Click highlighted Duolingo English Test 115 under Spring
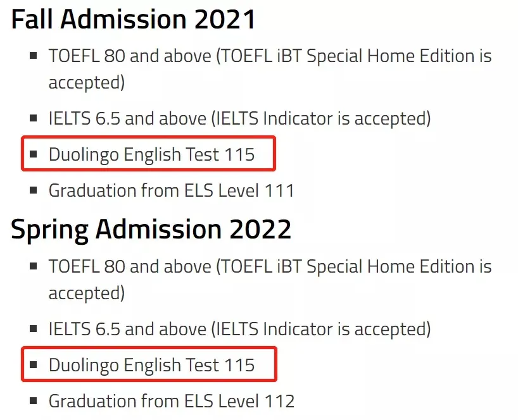 [x=151, y=365]
